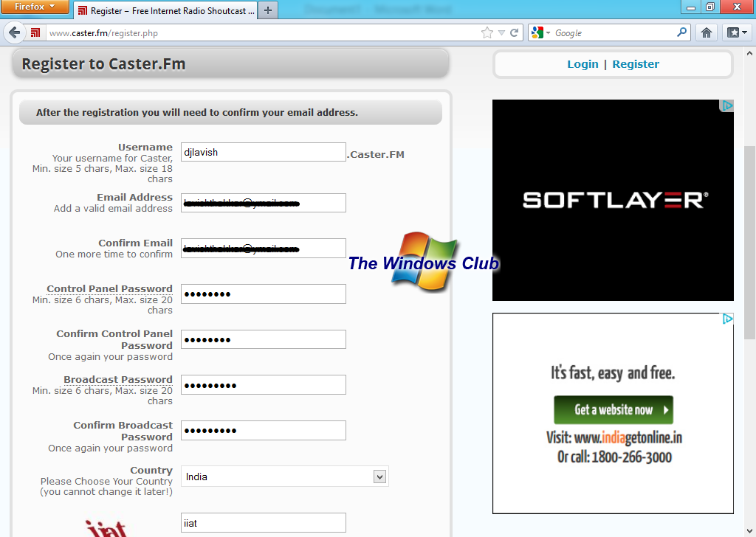Screen dimensions: 756x537
Task: Click the Control Panel Password field
Action: point(264,294)
